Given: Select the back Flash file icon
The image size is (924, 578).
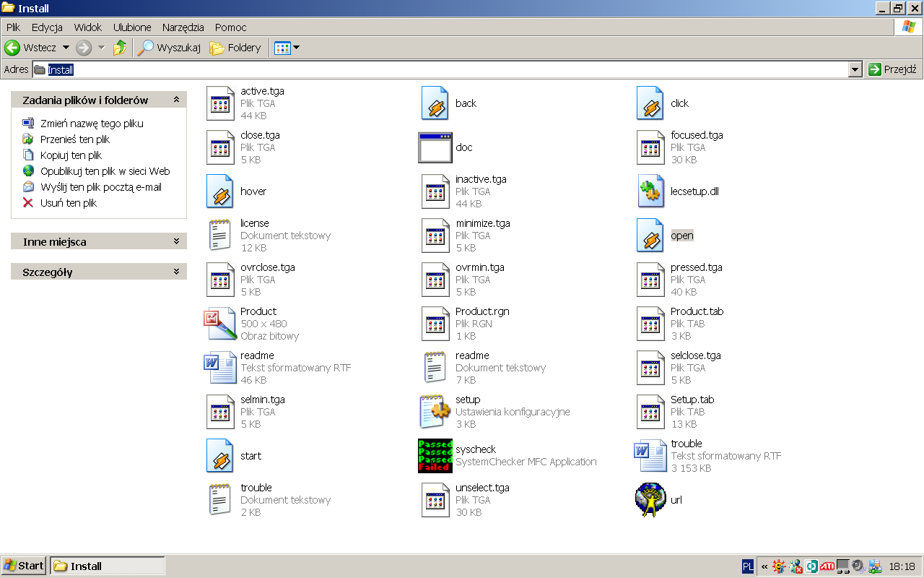Looking at the screenshot, I should [434, 103].
